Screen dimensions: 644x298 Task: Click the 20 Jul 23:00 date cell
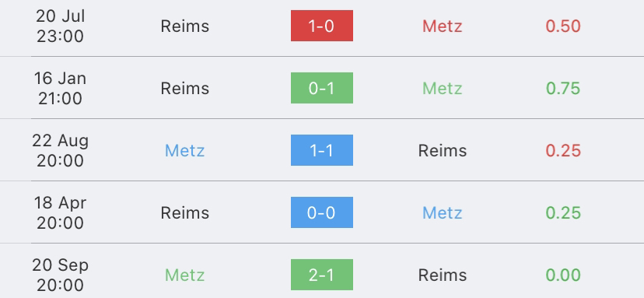click(61, 26)
